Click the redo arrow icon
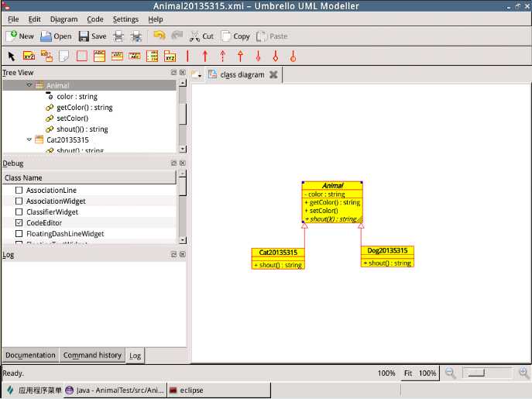The image size is (532, 399). pyautogui.click(x=177, y=36)
